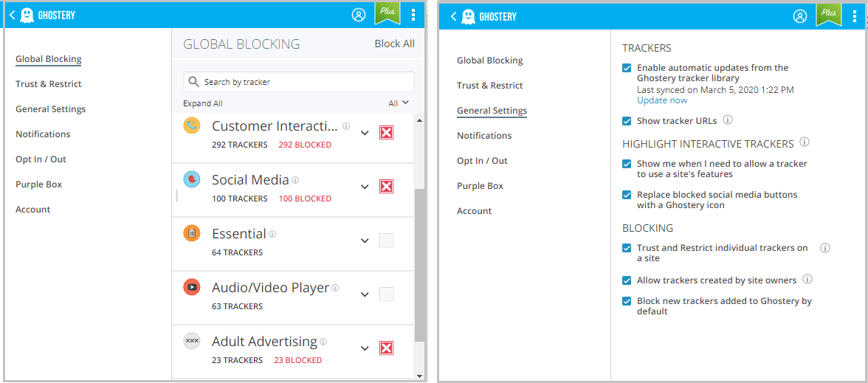Open account profile icon in left panel

point(359,15)
